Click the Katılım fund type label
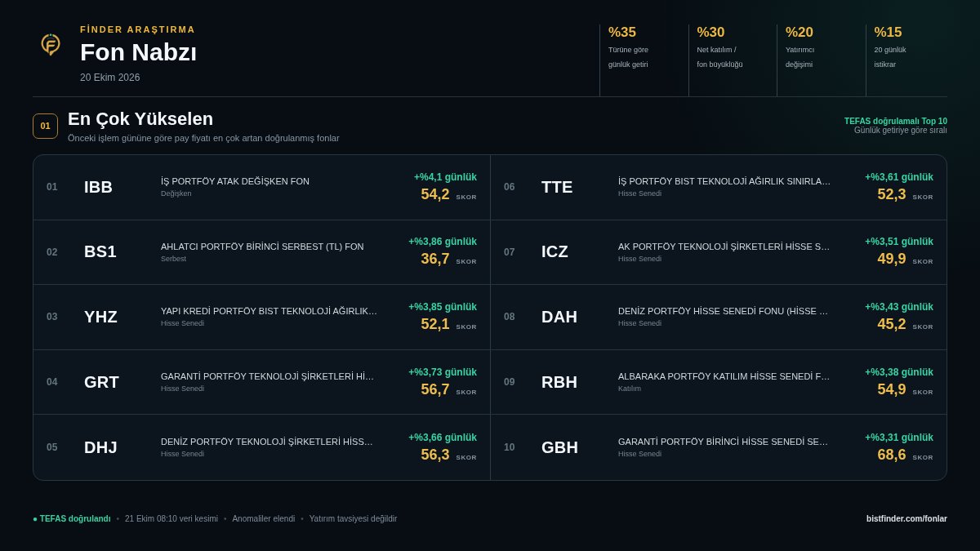The width and height of the screenshot is (980, 551). [630, 389]
